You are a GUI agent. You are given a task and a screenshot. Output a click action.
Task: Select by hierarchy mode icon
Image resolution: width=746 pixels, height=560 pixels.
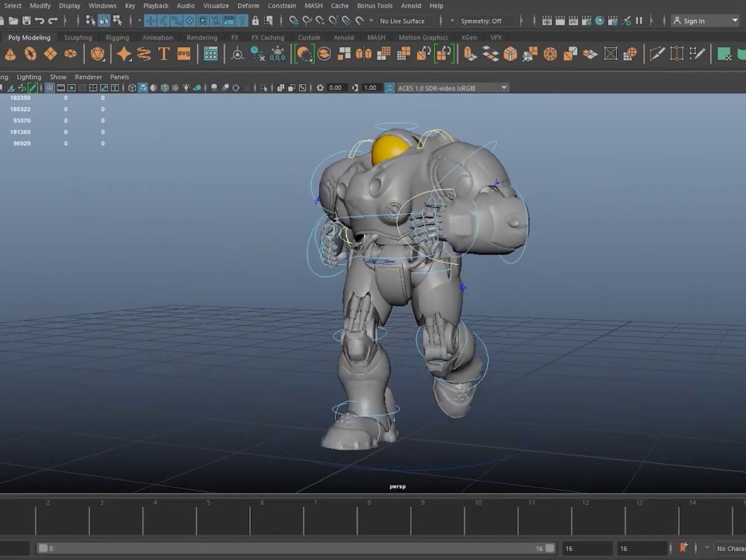tap(90, 20)
